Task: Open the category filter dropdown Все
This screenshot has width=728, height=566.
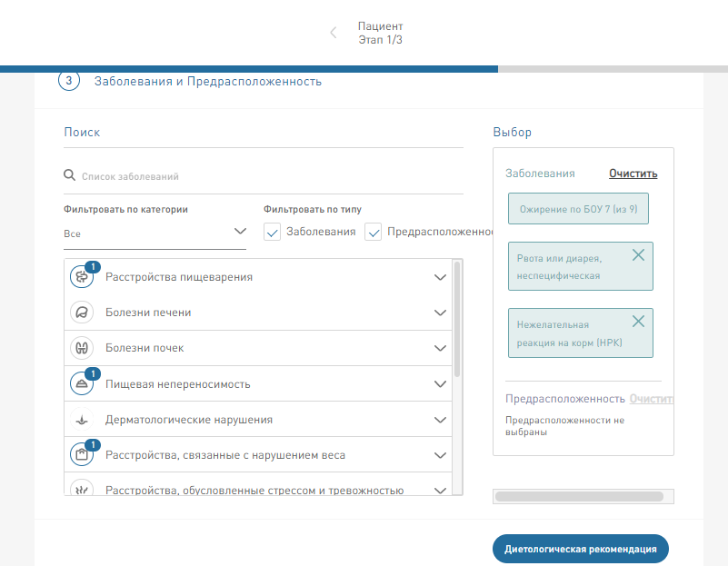Action: pyautogui.click(x=155, y=233)
